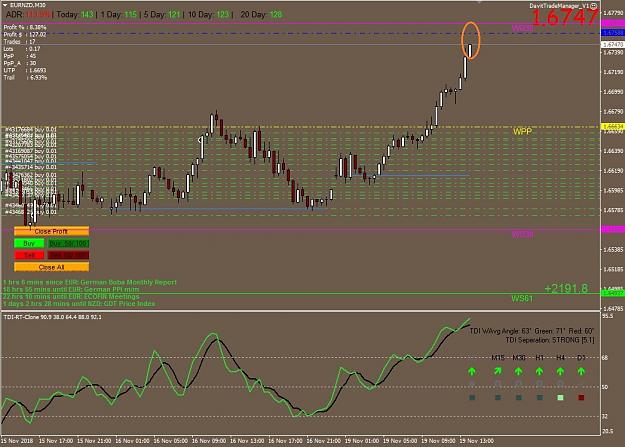The width and height of the screenshot is (625, 447).
Task: Click the 16 Nov 09:00 time axis label
Action: [x=208, y=441]
